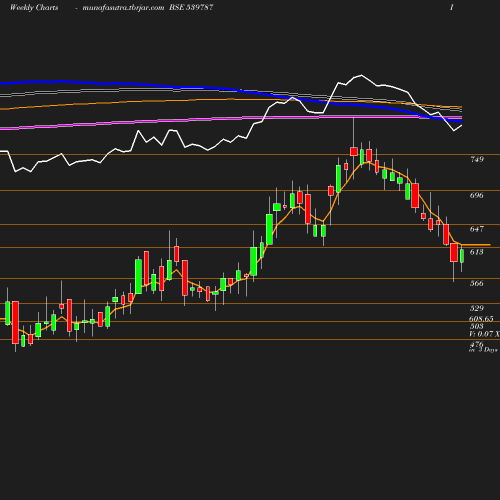Click the tallest red candle with long upper wick at the peak
This screenshot has width=500, height=500.
click(x=354, y=152)
